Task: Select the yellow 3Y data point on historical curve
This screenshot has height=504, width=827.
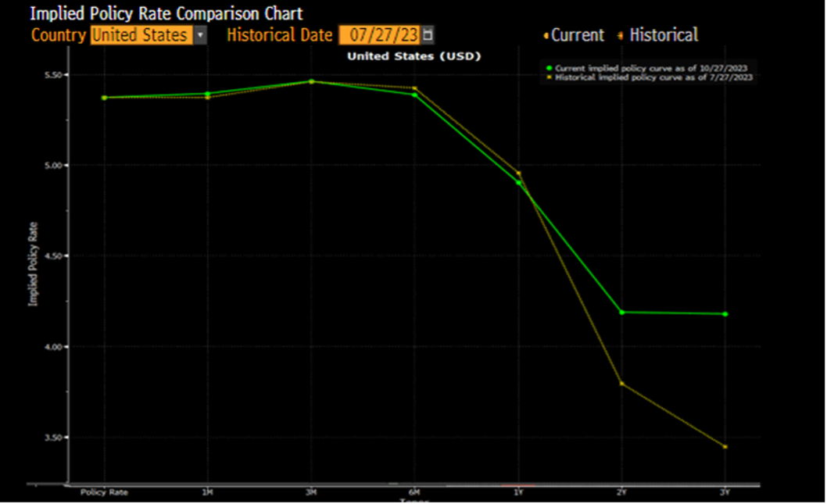Action: [725, 447]
